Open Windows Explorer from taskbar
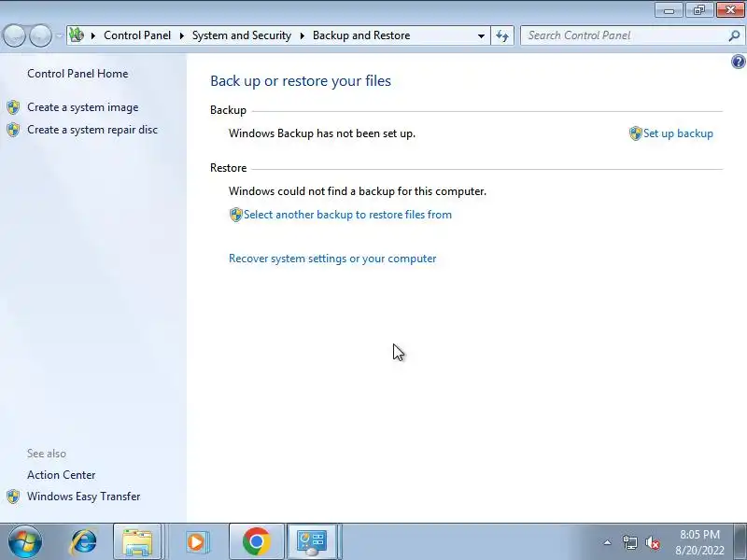 click(x=137, y=542)
